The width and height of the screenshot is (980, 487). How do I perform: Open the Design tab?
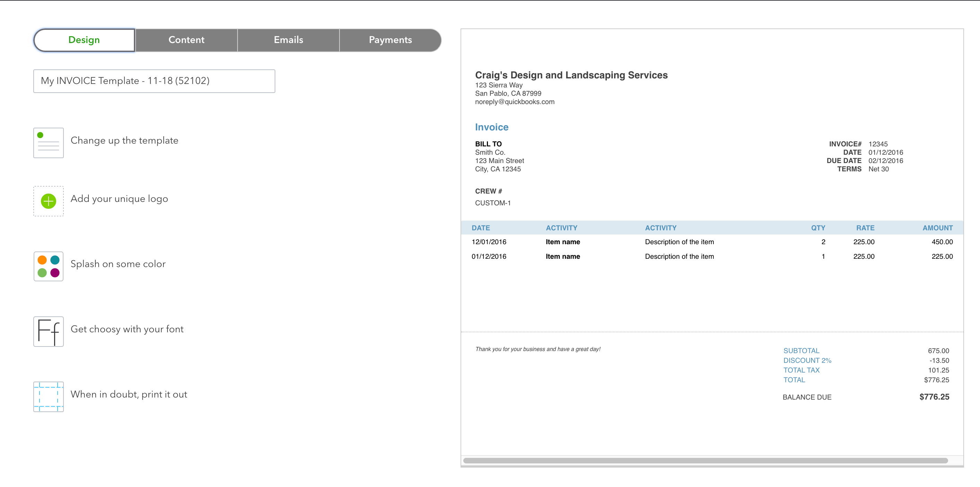click(84, 40)
